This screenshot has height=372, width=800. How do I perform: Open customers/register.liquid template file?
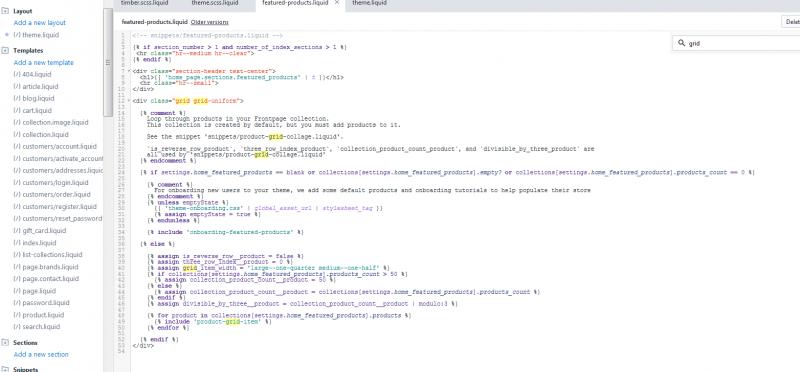tap(55, 207)
